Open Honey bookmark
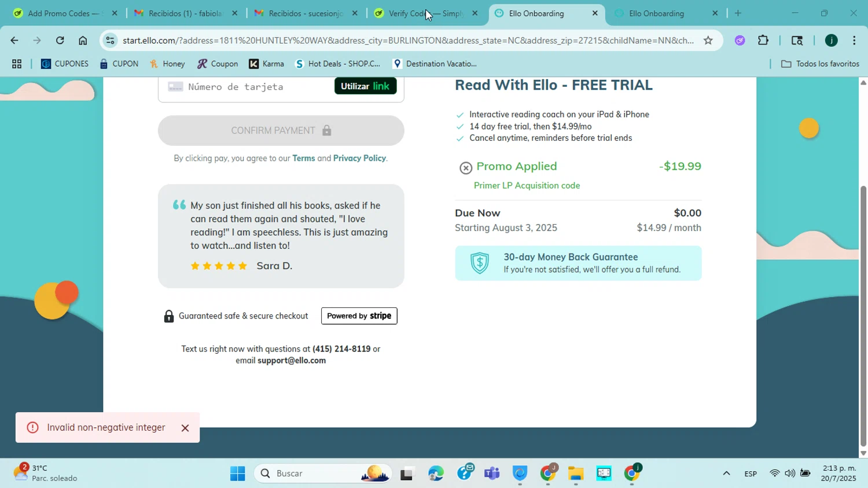The width and height of the screenshot is (868, 488). click(167, 64)
